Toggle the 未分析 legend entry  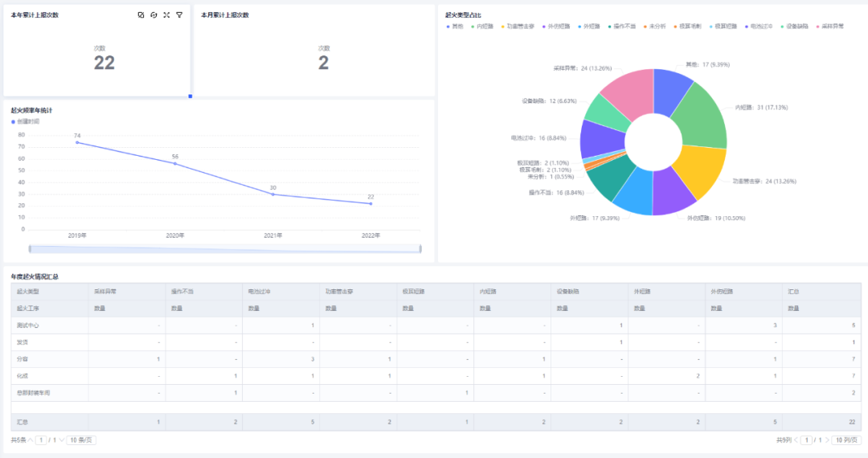(x=654, y=27)
